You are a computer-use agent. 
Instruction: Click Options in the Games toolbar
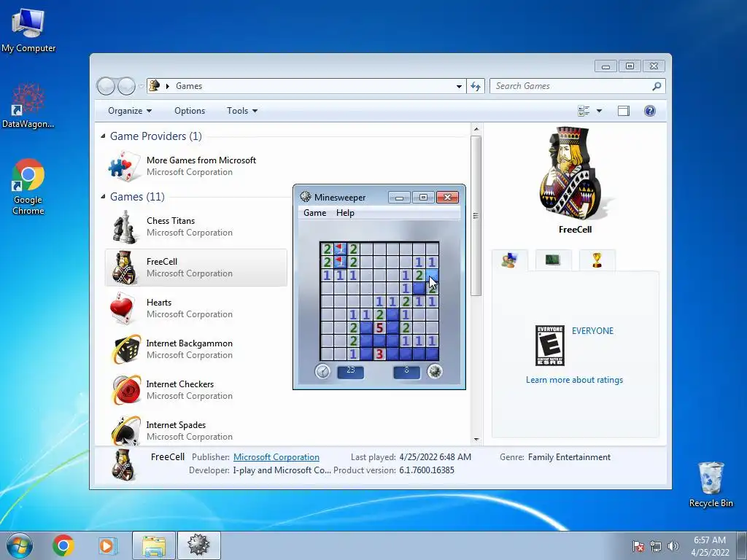click(x=190, y=111)
